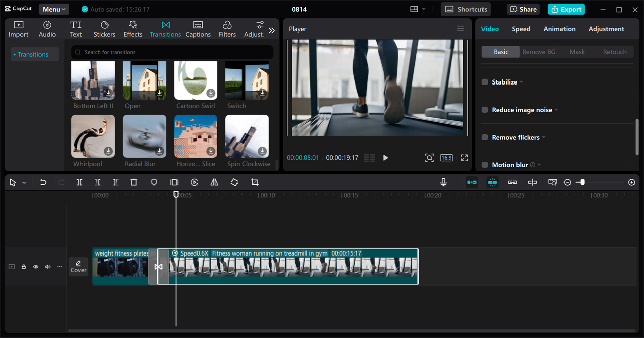This screenshot has width=644, height=338.
Task: Click the Cover button on timeline
Action: pos(78,267)
